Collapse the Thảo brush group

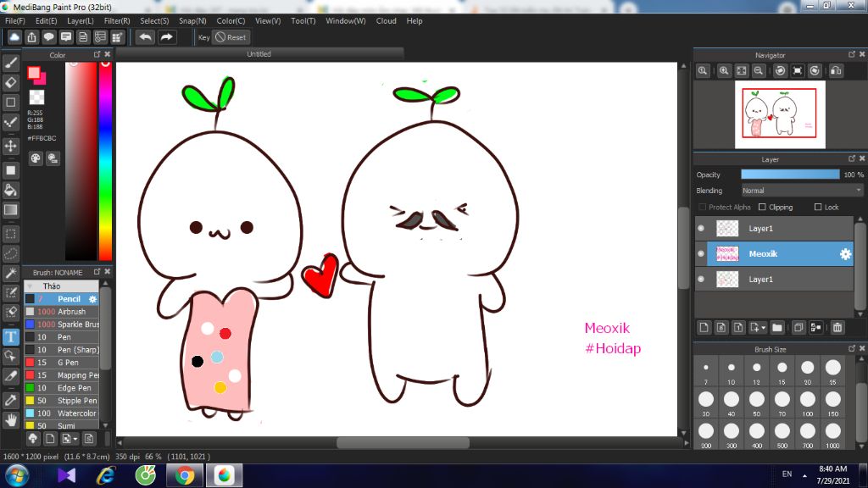(30, 286)
